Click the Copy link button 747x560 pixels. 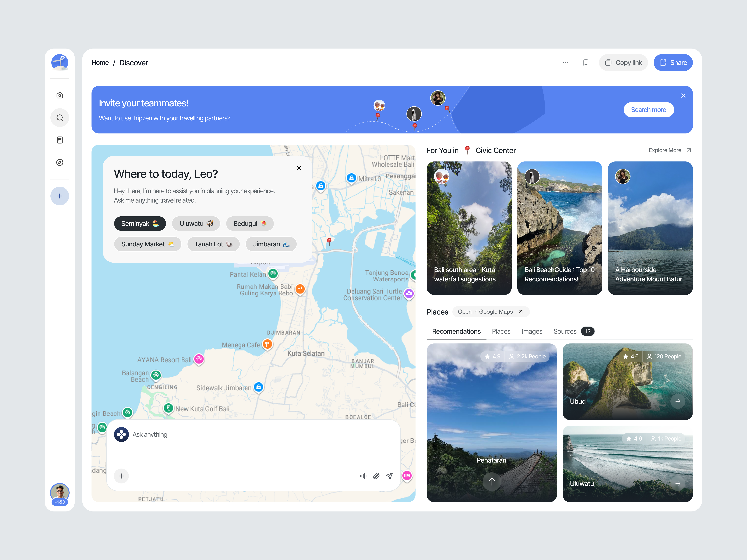623,62
